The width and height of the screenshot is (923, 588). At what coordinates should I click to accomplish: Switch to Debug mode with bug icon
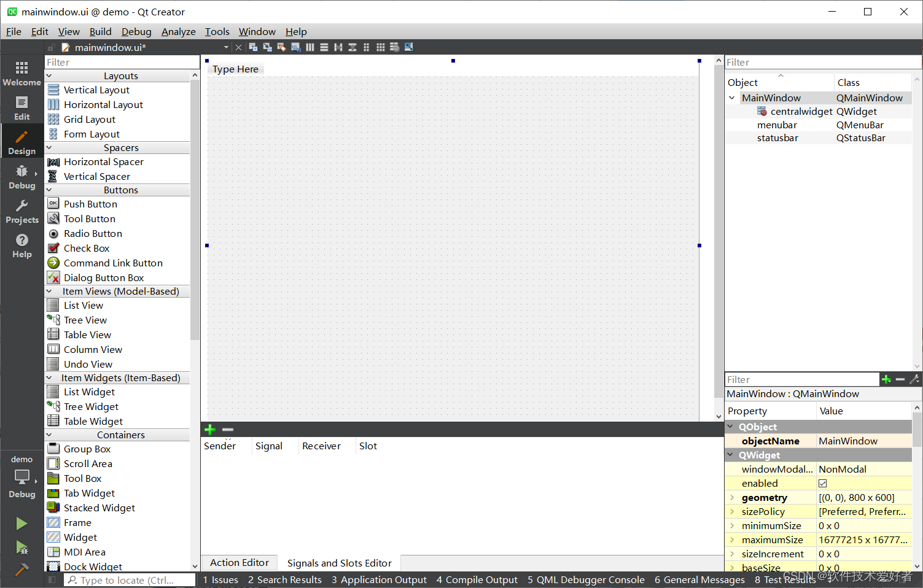point(21,176)
